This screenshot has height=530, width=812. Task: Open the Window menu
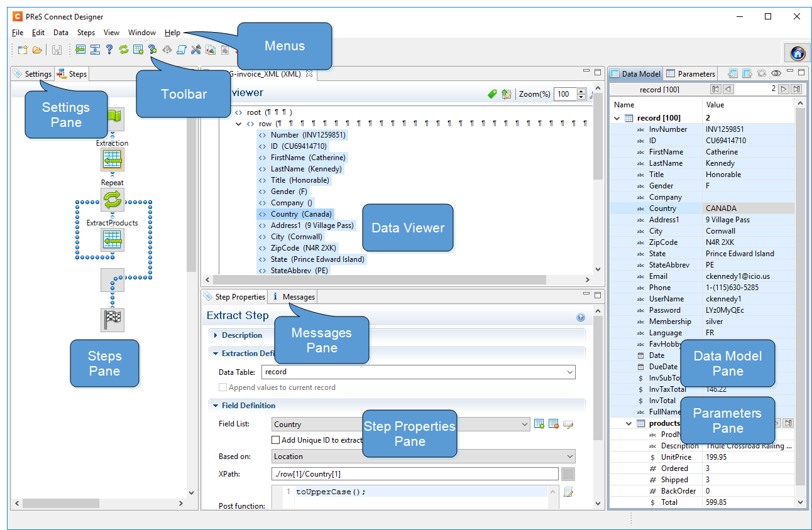point(142,33)
